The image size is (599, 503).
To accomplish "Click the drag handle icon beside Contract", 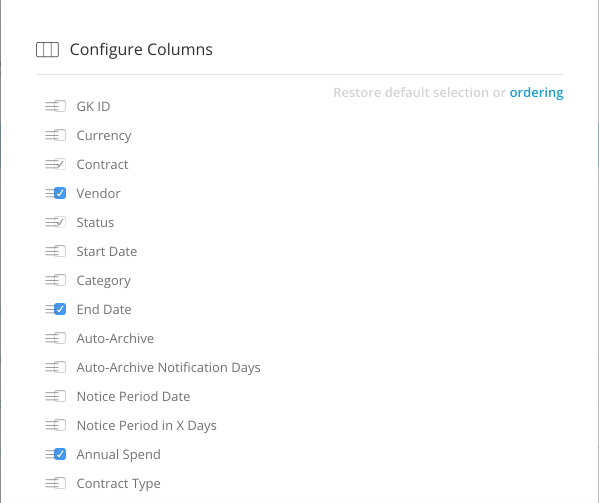I will (x=51, y=164).
